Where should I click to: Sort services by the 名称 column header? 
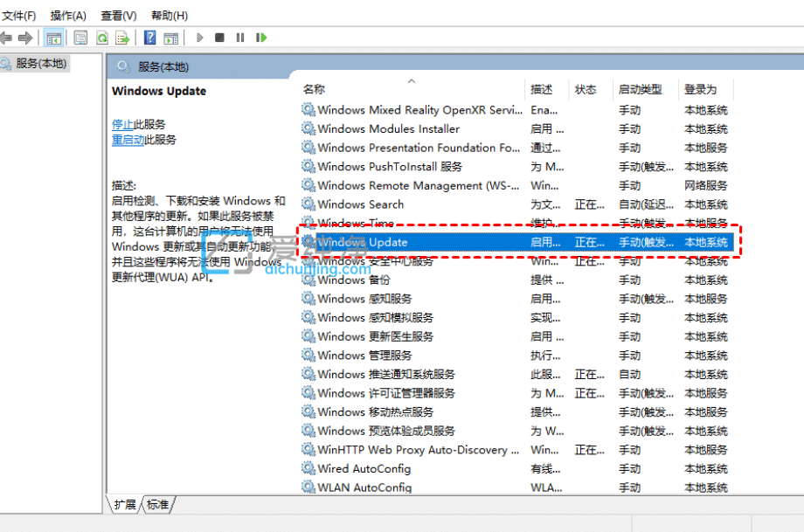[315, 89]
